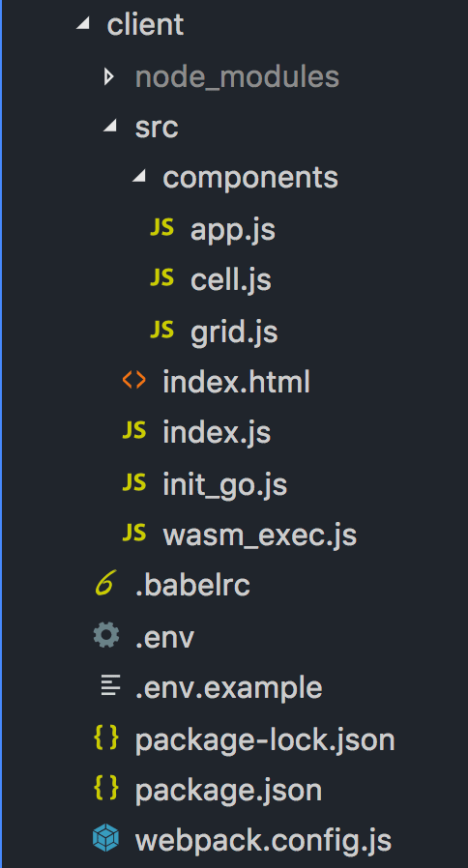Open the init_go.js file
468x868 pixels.
[x=225, y=484]
